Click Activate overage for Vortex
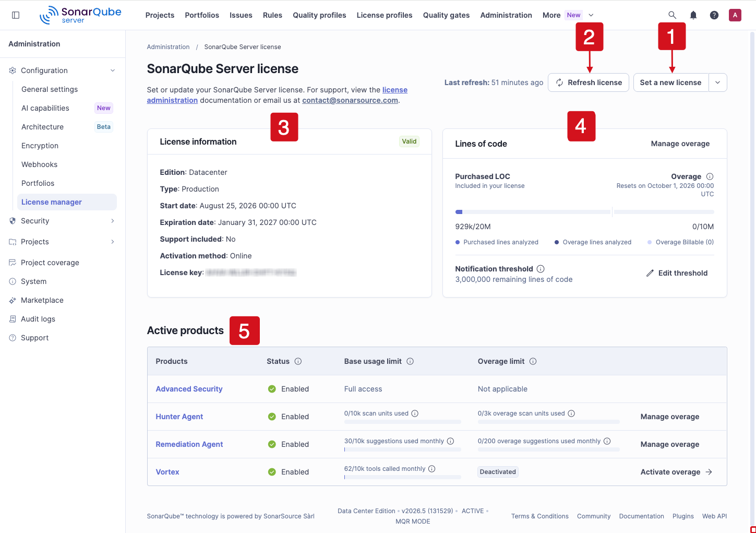 point(677,472)
